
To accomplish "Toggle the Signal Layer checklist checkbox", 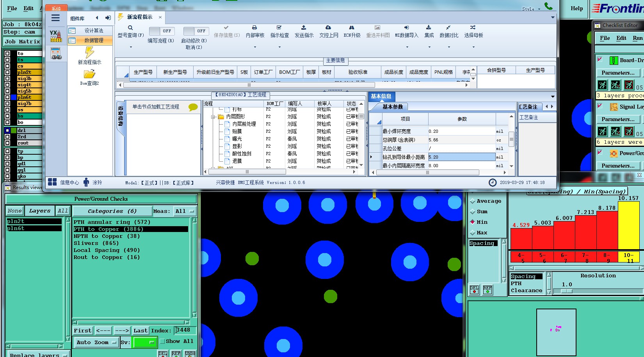I will coord(600,106).
